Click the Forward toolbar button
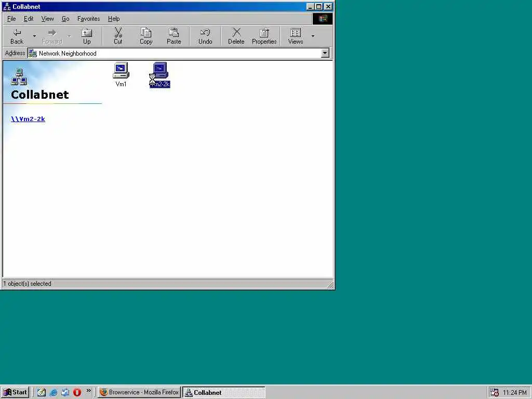This screenshot has width=532, height=399. (52, 36)
